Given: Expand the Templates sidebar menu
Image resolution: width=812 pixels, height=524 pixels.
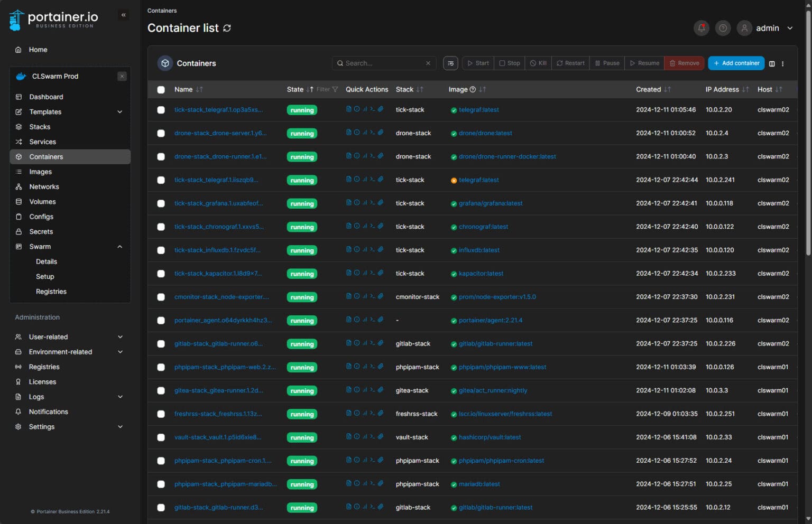Looking at the screenshot, I should [x=120, y=112].
